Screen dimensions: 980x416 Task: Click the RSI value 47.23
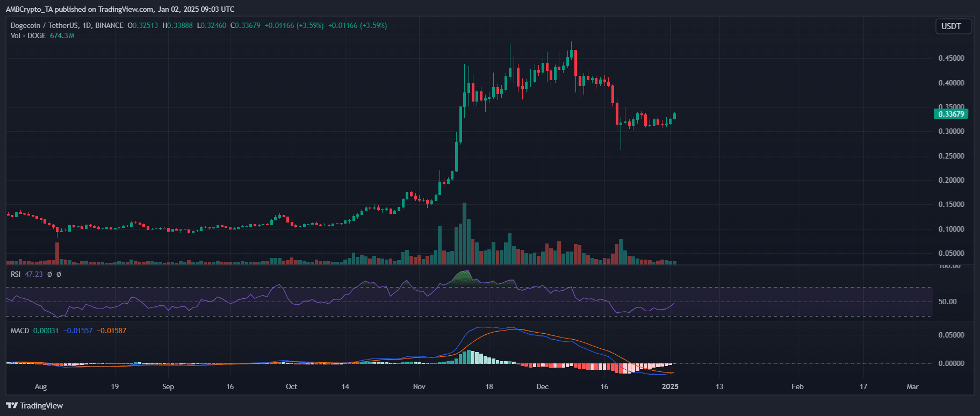click(34, 274)
